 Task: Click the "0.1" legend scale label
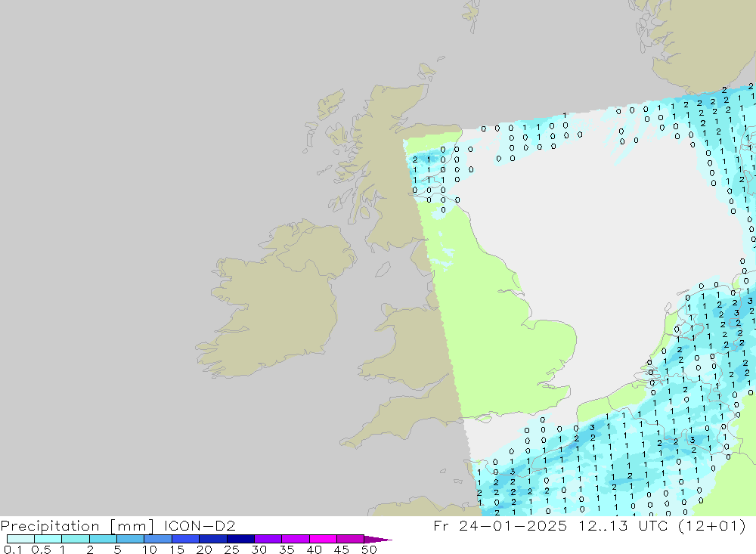13,549
